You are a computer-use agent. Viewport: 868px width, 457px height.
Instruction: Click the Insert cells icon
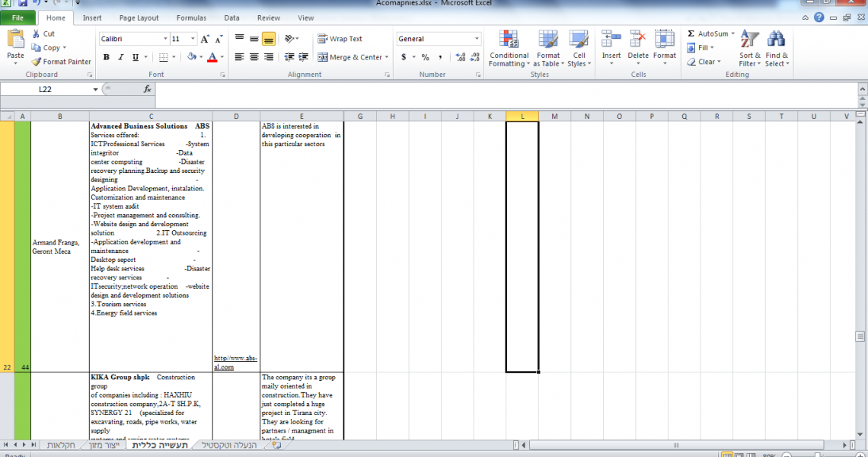(x=611, y=40)
